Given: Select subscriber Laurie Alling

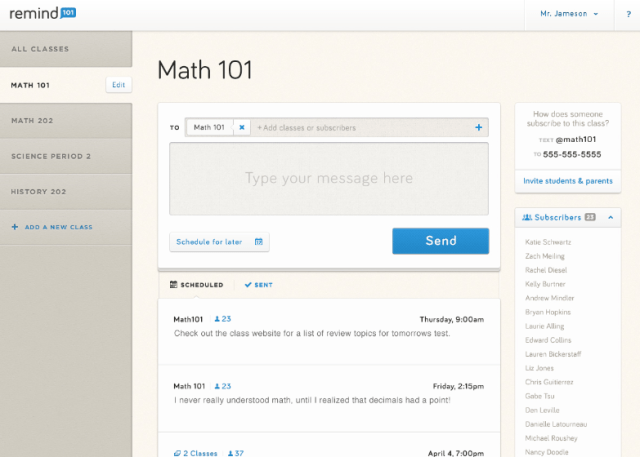Looking at the screenshot, I should coord(544,326).
